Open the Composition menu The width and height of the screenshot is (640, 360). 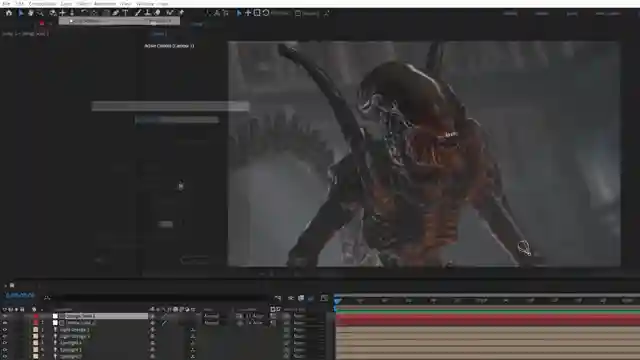click(x=42, y=3)
